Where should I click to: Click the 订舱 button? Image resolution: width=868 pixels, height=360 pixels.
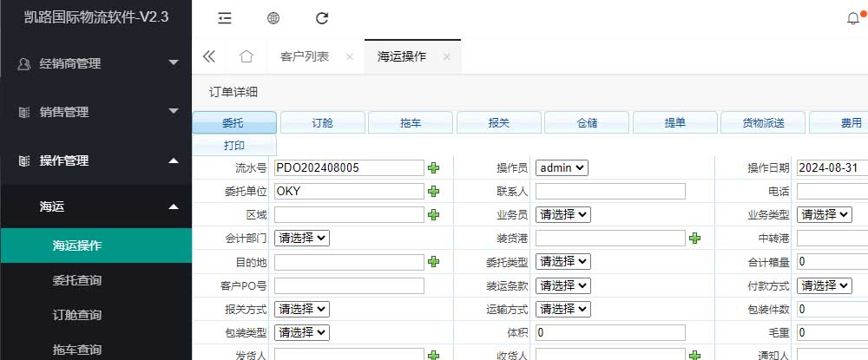click(322, 123)
